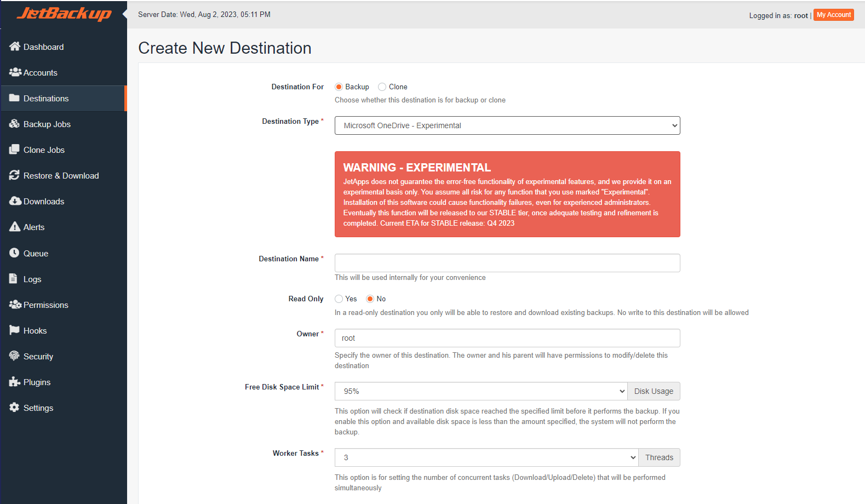
Task: Click the Destinations folder icon
Action: tap(14, 98)
